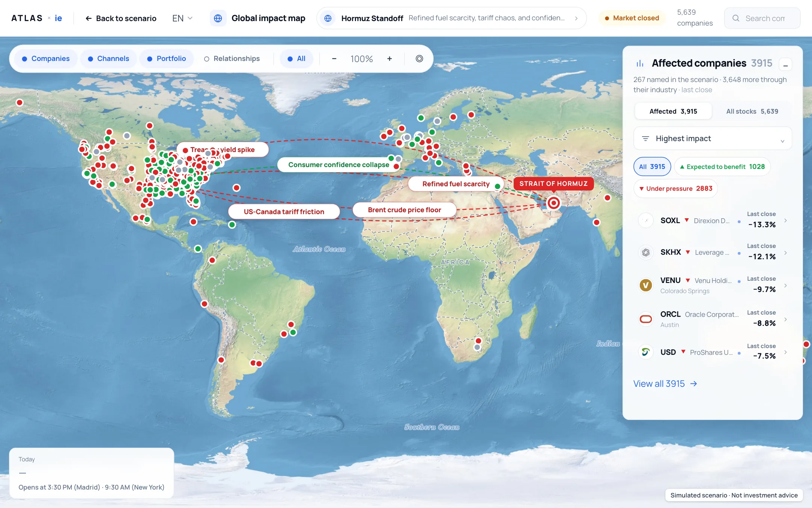The height and width of the screenshot is (508, 812).
Task: Switch to the All stocks 5,639 tab
Action: coord(752,111)
